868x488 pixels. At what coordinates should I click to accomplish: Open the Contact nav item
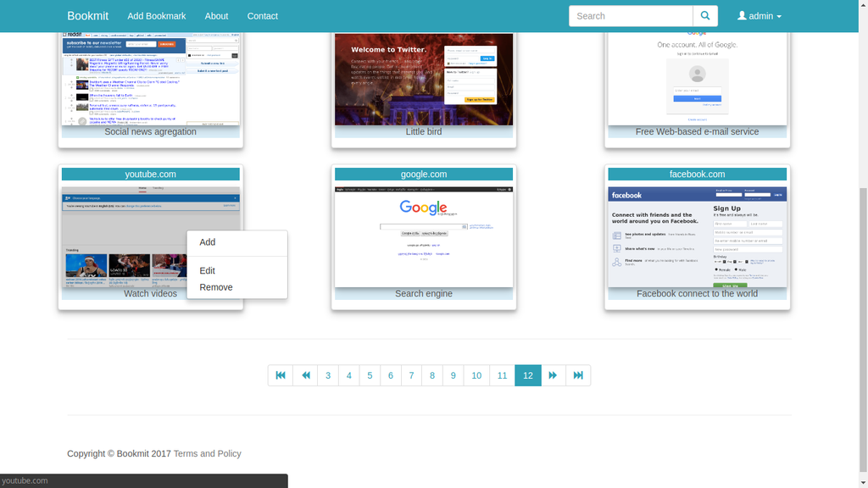point(263,16)
